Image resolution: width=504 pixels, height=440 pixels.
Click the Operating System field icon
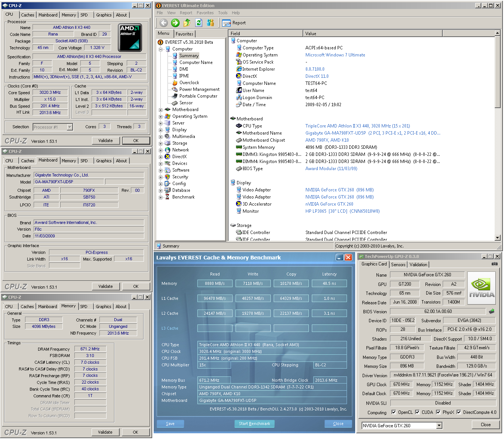(239, 55)
